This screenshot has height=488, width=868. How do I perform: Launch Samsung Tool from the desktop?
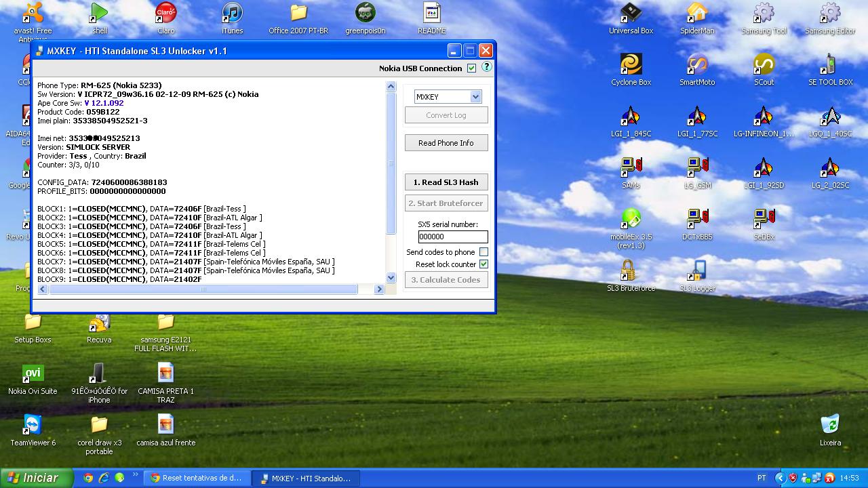(x=764, y=18)
